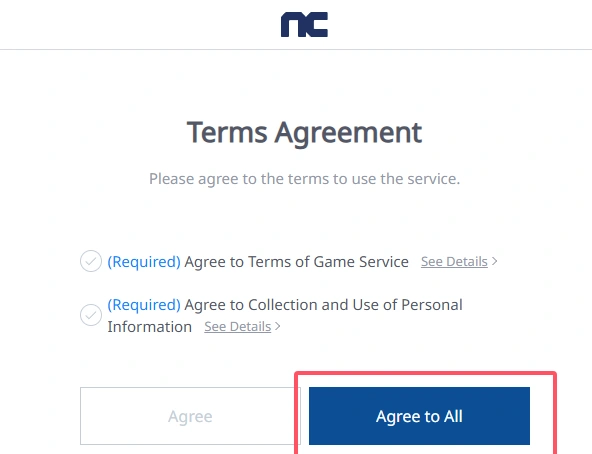Click the Terms Agreement heading
592x454 pixels.
(x=304, y=133)
